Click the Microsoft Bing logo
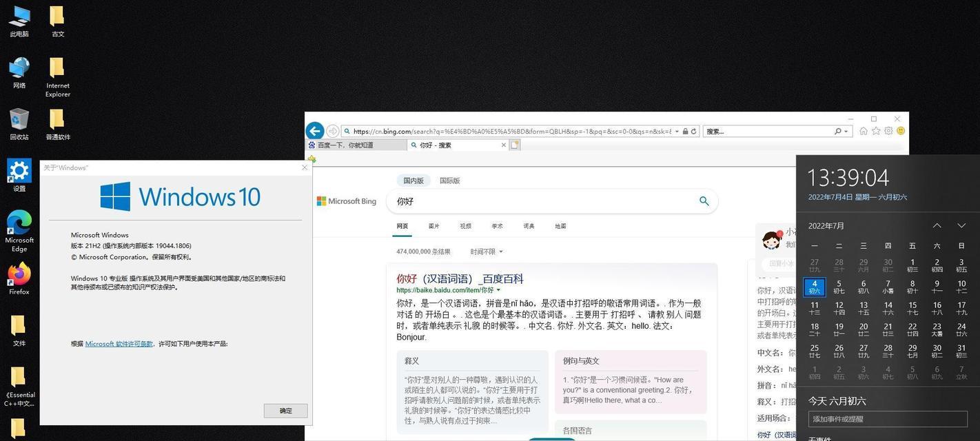 (x=347, y=201)
